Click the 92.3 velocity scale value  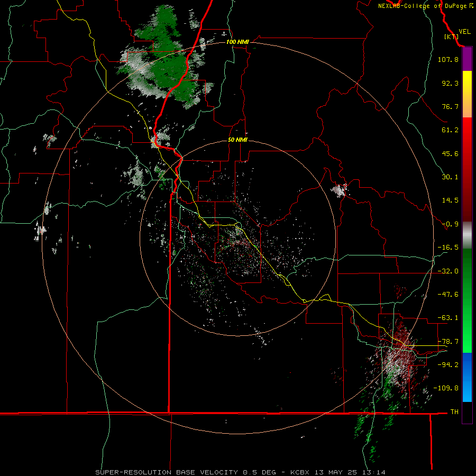point(450,83)
